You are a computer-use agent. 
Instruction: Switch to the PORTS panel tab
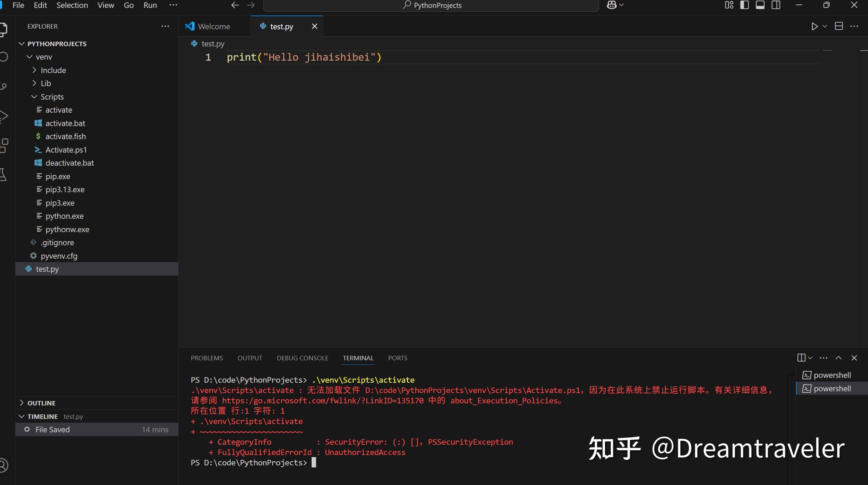[398, 358]
